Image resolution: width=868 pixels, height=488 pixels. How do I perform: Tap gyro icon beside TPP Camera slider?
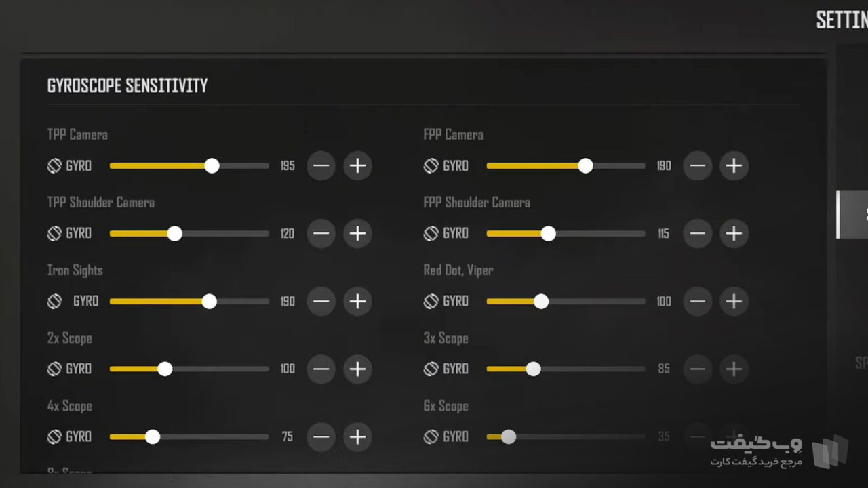tap(54, 165)
